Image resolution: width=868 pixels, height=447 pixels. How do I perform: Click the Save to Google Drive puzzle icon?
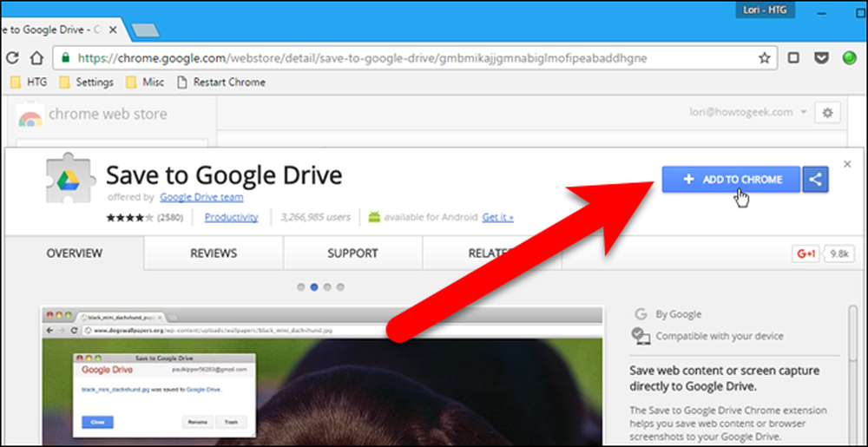pos(70,180)
